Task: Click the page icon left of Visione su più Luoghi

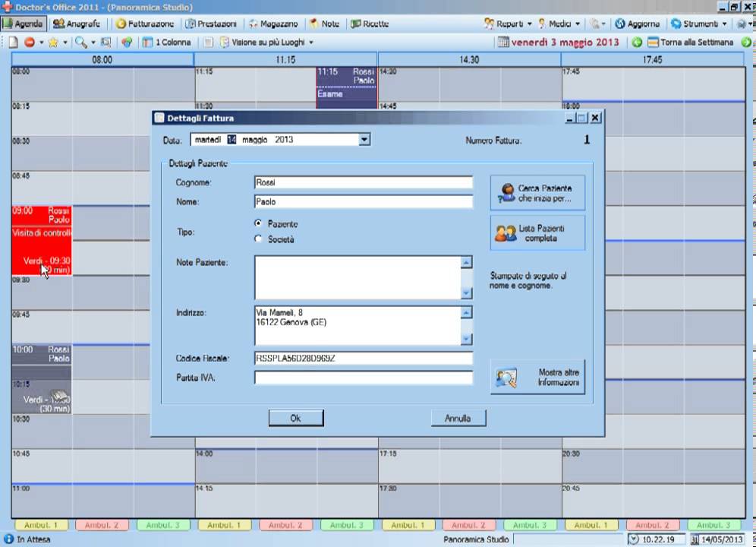Action: [208, 43]
